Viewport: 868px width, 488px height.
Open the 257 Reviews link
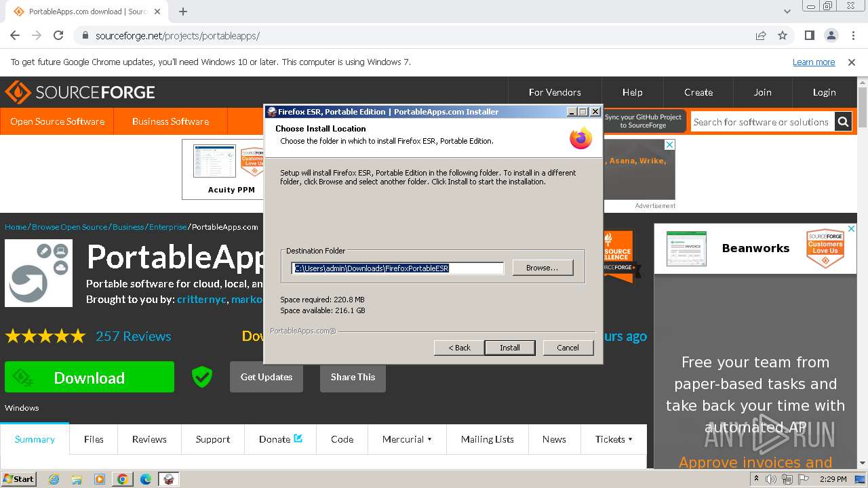tap(134, 336)
